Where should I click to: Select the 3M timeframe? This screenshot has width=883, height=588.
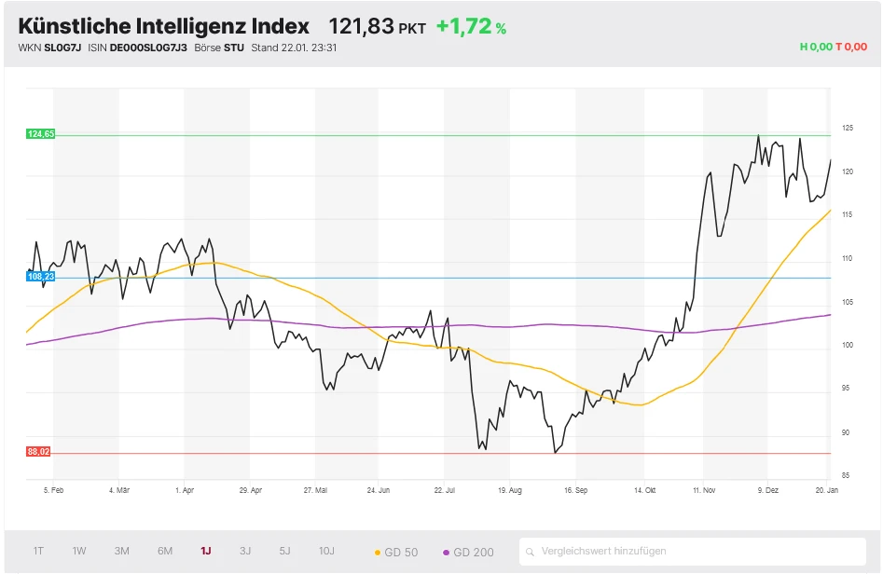(121, 552)
